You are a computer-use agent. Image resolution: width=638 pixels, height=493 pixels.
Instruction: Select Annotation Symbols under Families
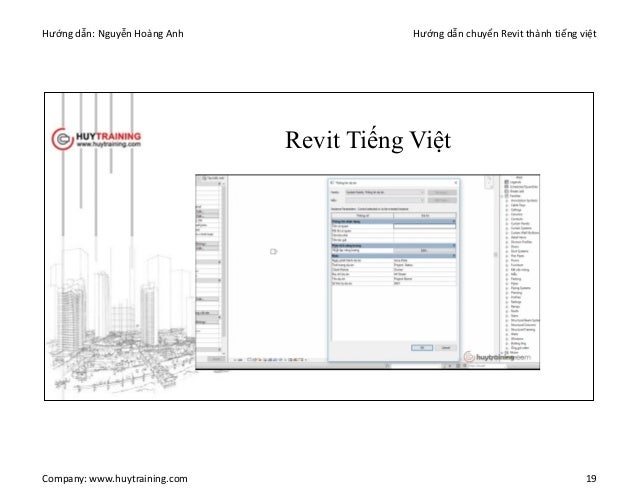(x=524, y=201)
